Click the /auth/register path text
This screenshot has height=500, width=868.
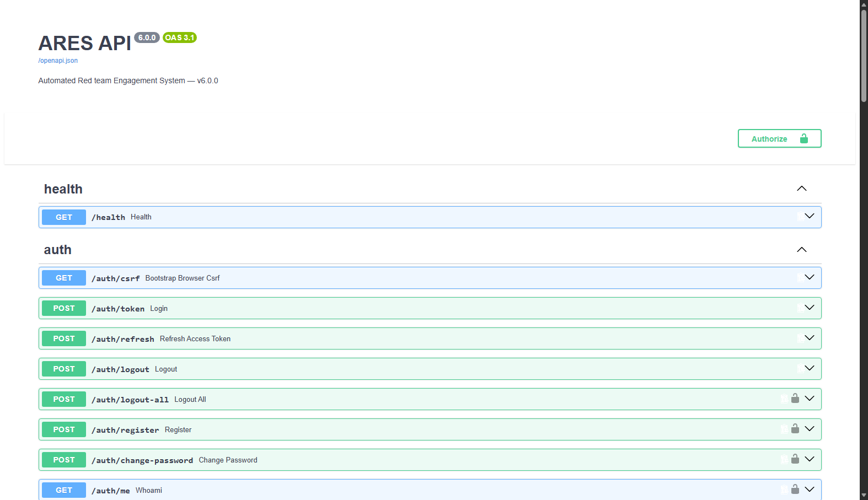pos(125,430)
